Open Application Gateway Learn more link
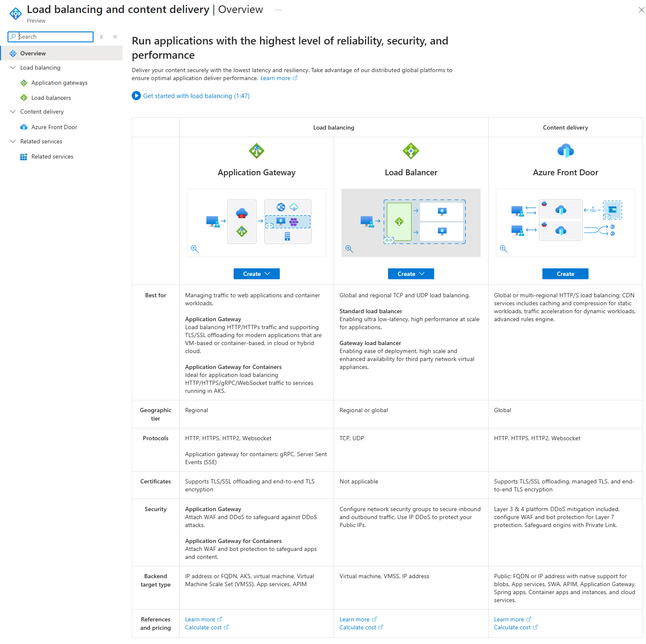The width and height of the screenshot is (646, 644). pos(203,620)
